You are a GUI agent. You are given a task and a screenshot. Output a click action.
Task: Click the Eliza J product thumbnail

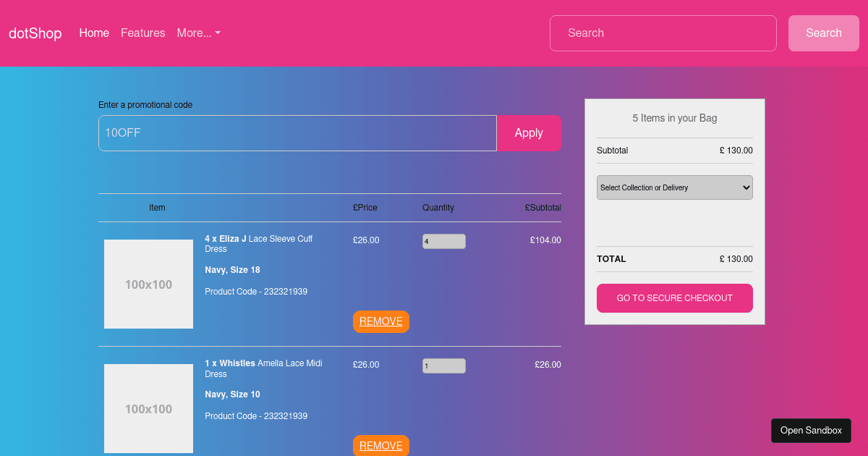coord(148,284)
